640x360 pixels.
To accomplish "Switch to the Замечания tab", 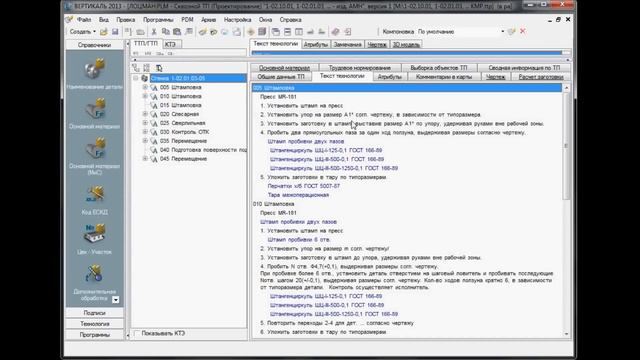I will 347,44.
